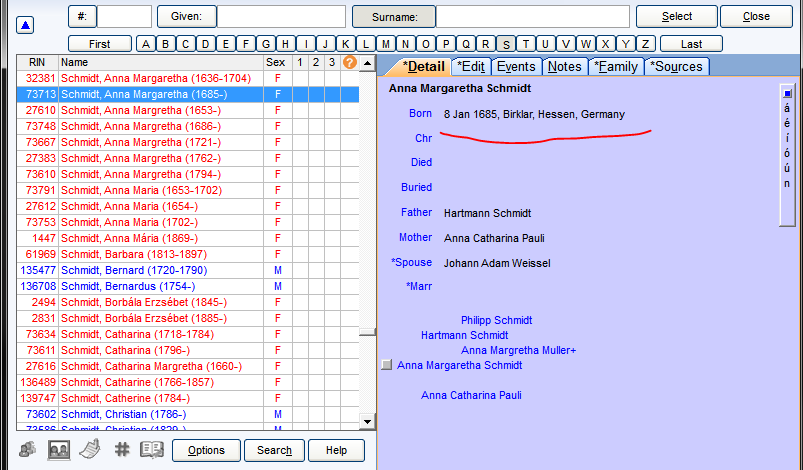Viewport: 803px width, 470px height.
Task: Click the Close button
Action: (756, 16)
